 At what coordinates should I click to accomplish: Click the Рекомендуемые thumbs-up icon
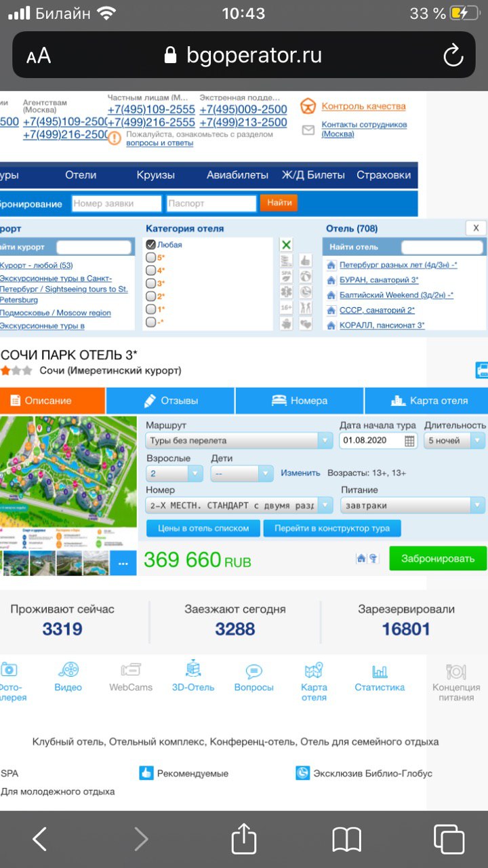(x=146, y=773)
